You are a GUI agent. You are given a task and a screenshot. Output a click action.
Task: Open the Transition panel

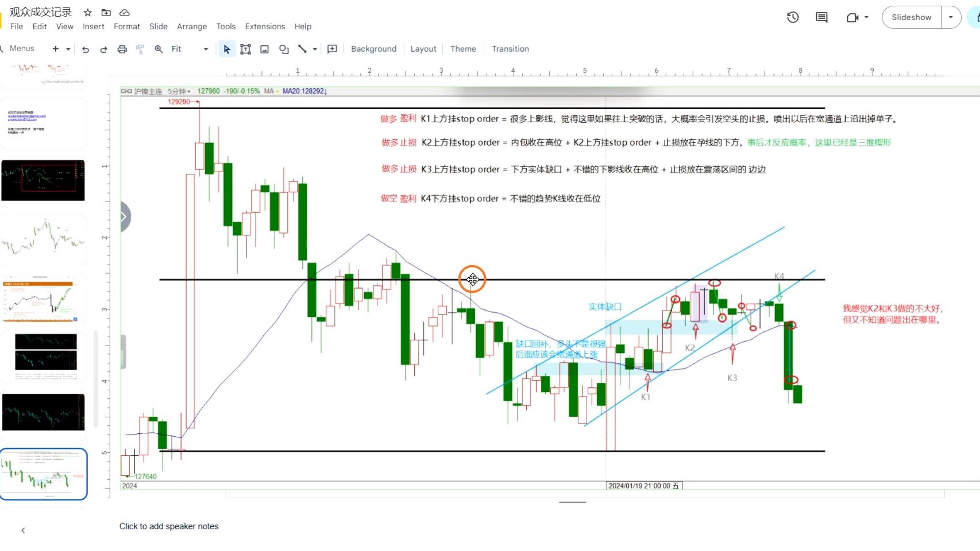pos(510,49)
